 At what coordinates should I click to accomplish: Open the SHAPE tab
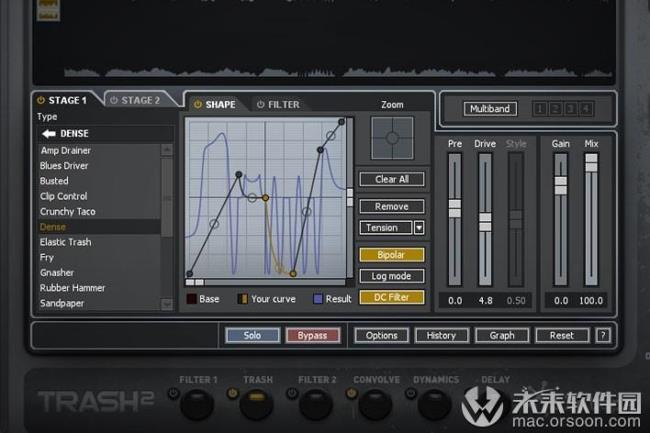221,104
